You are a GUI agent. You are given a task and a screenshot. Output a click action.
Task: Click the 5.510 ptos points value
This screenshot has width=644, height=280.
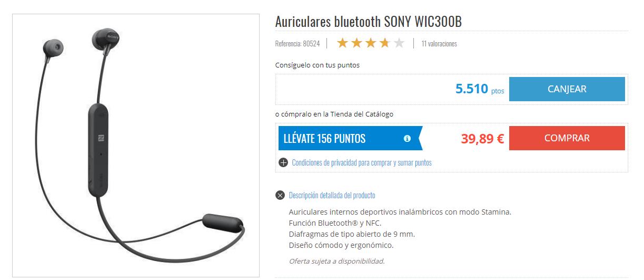pyautogui.click(x=480, y=89)
